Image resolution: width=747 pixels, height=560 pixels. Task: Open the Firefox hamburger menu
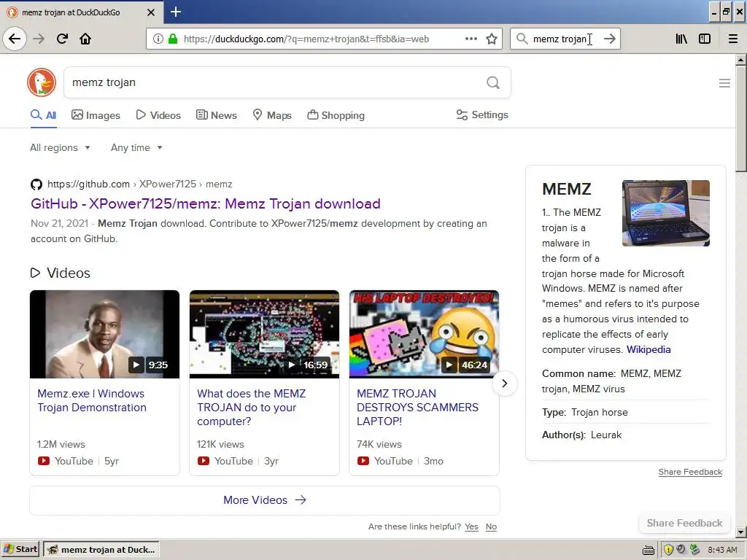click(x=732, y=39)
